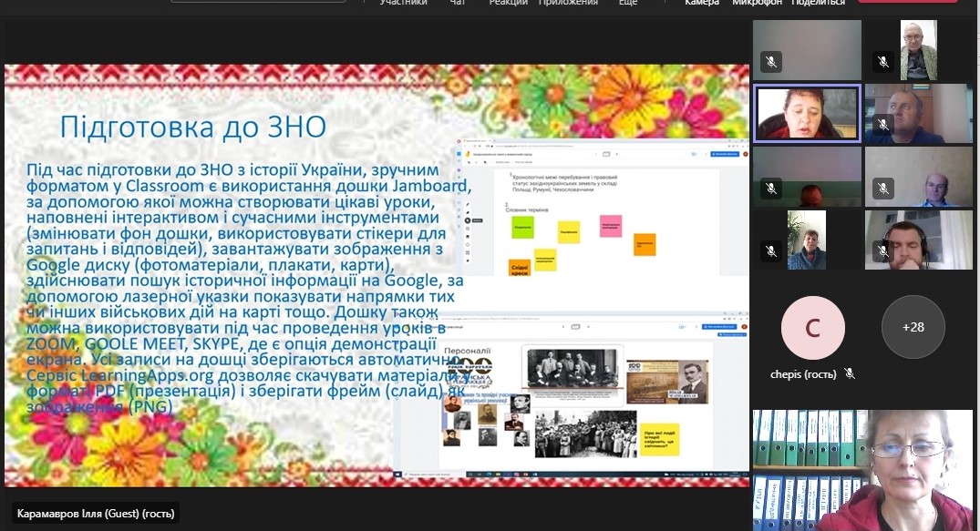Click muted mic icon on woman by plant tile
Image resolution: width=980 pixels, height=531 pixels.
click(771, 250)
